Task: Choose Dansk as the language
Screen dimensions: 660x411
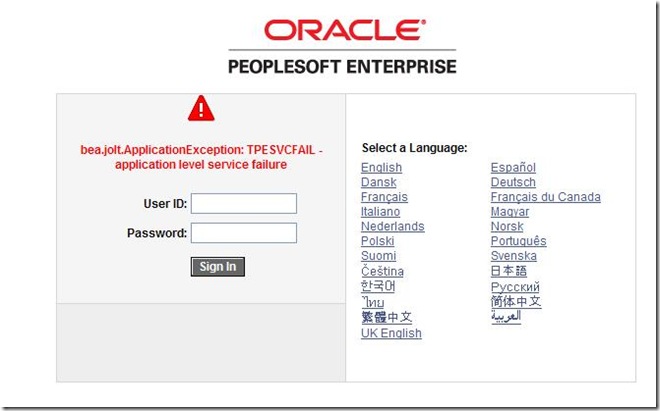Action: pos(378,183)
